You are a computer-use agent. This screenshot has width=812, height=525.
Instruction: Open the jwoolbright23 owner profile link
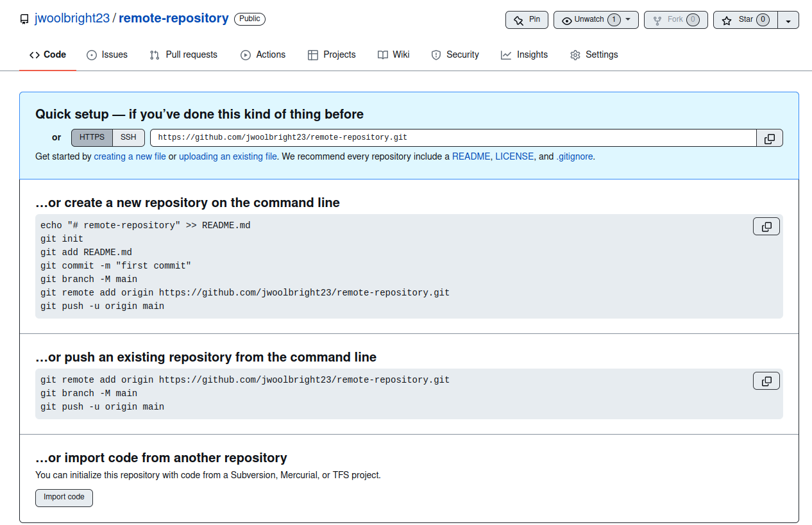tap(72, 19)
